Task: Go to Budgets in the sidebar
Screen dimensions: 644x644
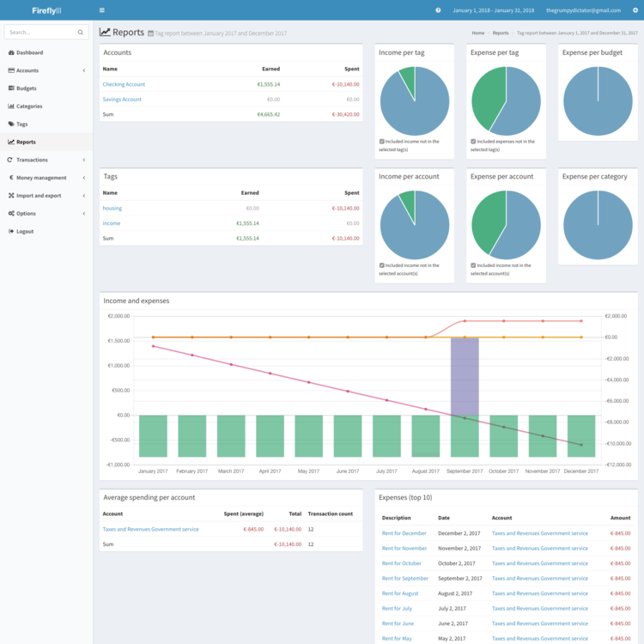Action: (x=26, y=88)
